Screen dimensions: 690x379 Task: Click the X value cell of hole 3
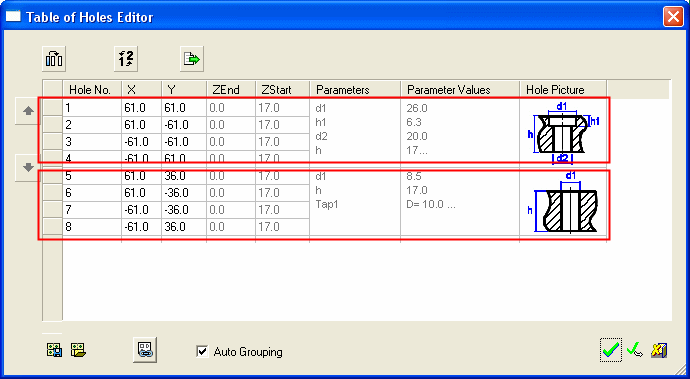tap(141, 142)
